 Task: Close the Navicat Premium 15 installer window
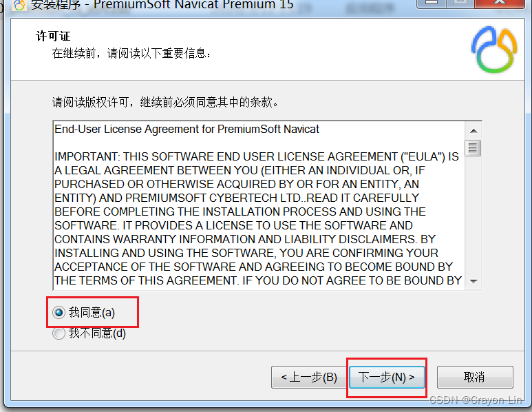tap(500, 3)
